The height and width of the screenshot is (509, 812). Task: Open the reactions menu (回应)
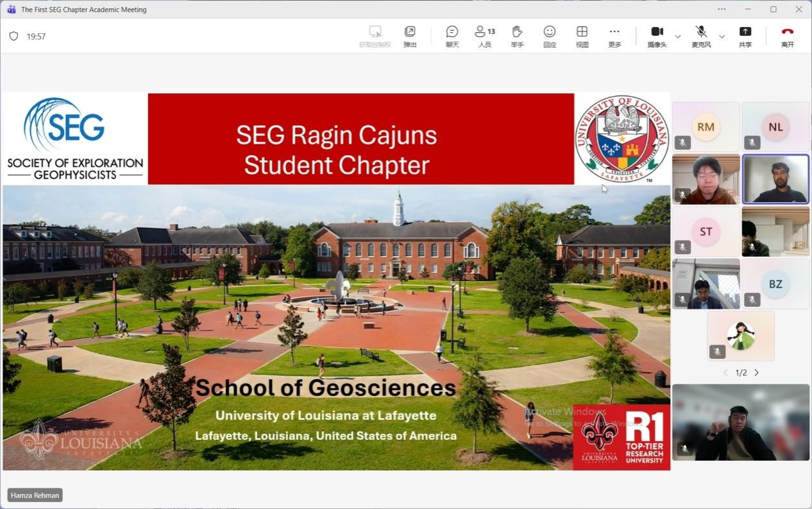tap(550, 36)
